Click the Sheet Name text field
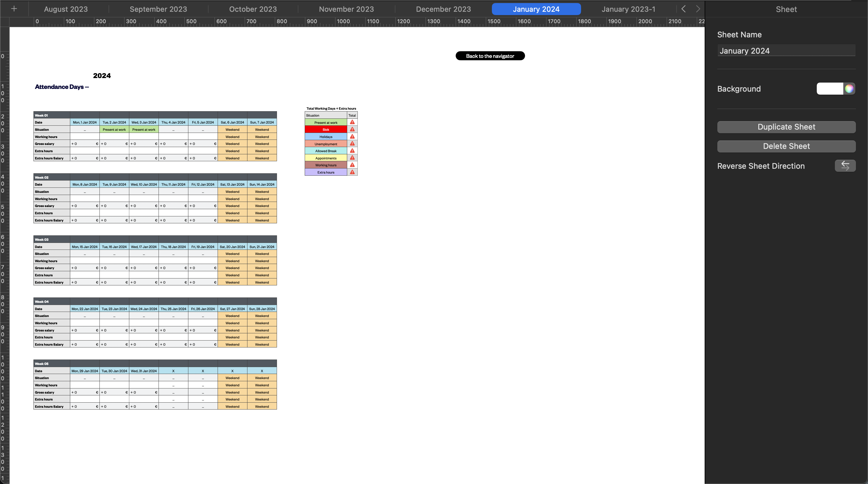868x484 pixels. coord(786,51)
